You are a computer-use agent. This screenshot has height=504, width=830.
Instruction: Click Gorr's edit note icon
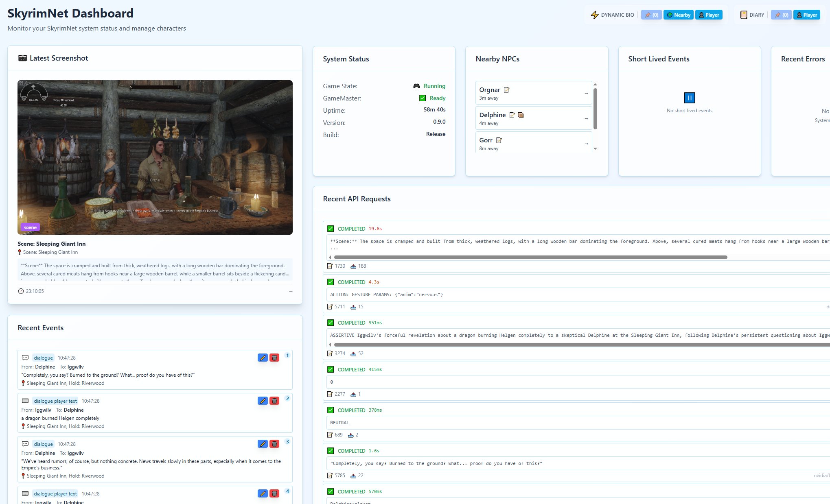[x=499, y=140]
